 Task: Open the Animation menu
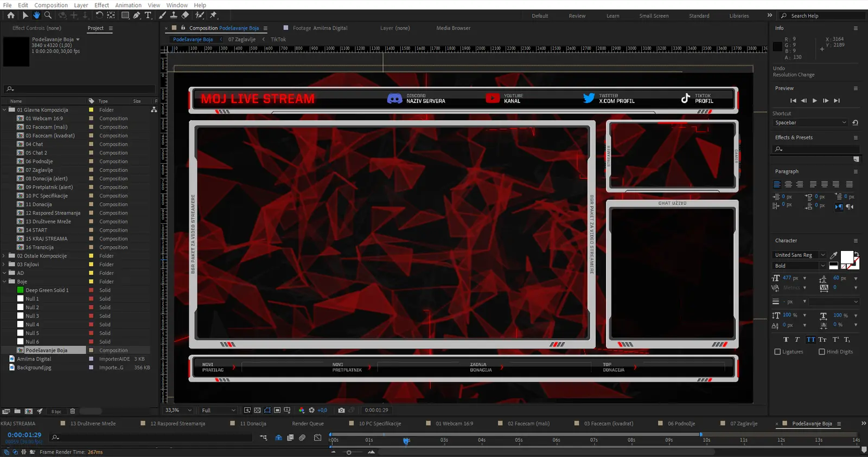(x=128, y=5)
